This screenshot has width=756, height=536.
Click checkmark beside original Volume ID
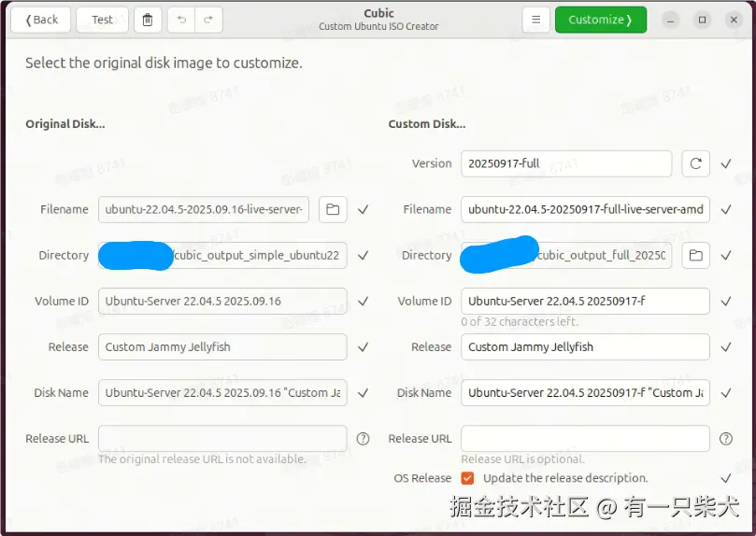(364, 301)
